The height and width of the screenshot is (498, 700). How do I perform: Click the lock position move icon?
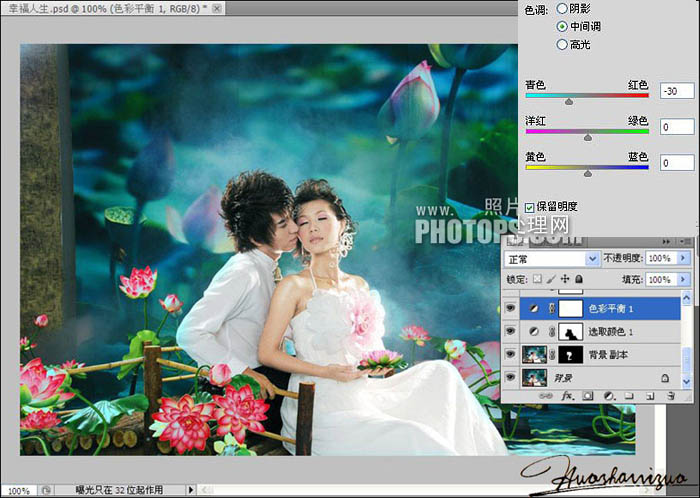tap(566, 278)
